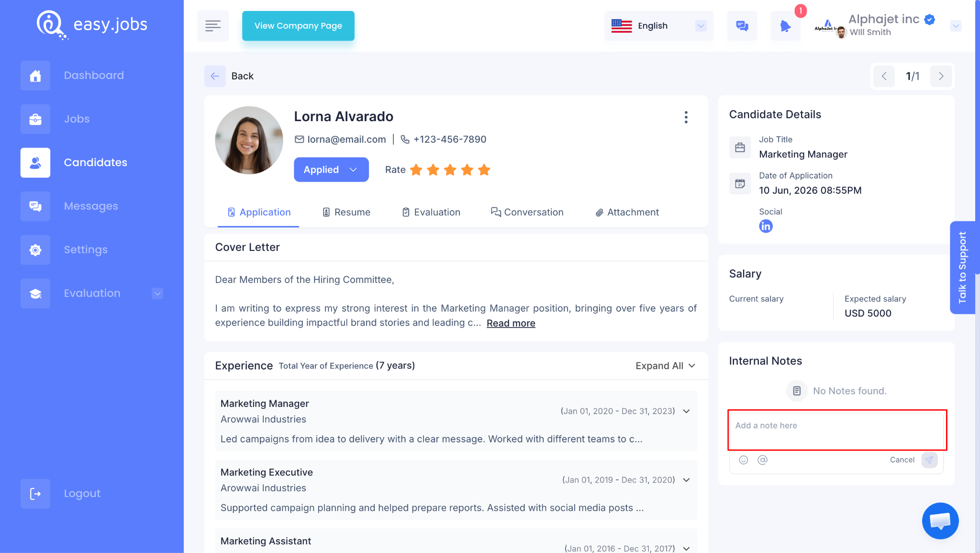
Task: Click inside Add a note here field
Action: [837, 430]
